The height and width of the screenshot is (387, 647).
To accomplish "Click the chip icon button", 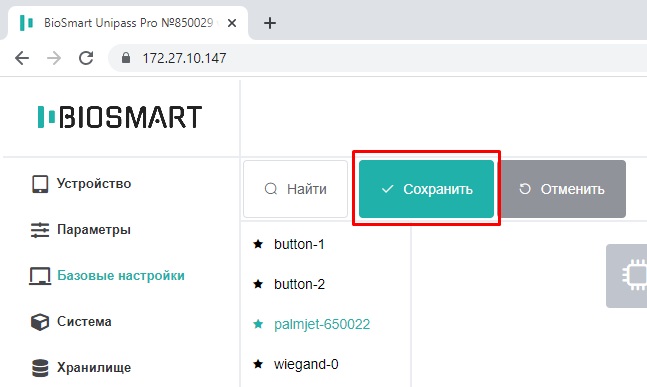I will 627,276.
